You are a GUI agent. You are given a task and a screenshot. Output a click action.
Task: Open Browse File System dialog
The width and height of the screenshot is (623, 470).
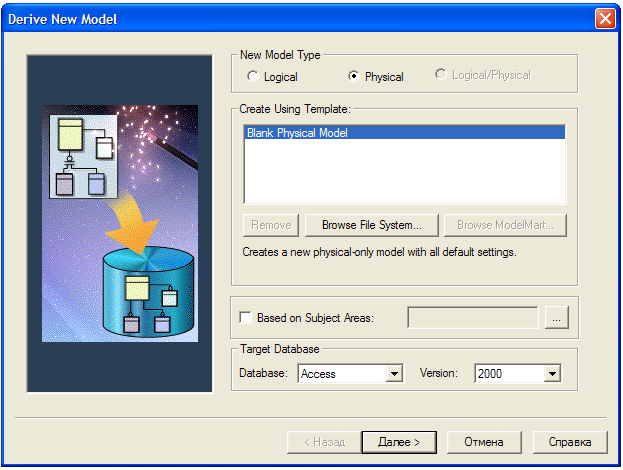coord(372,225)
